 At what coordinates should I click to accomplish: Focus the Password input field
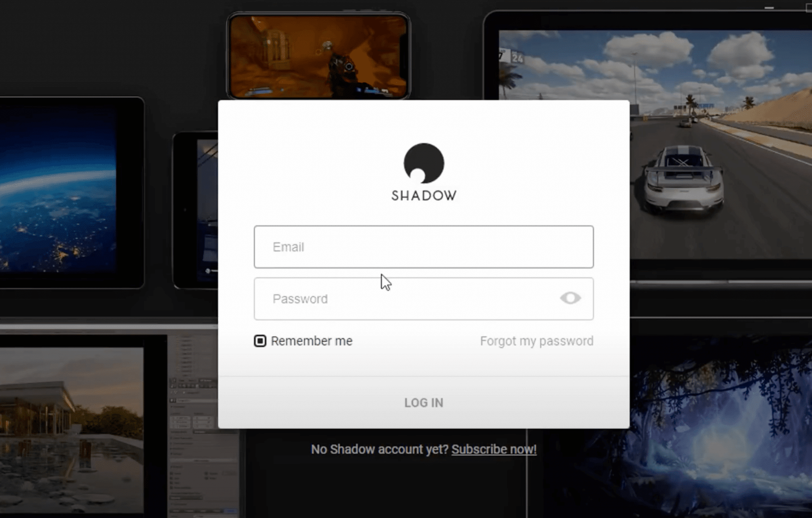pos(423,299)
